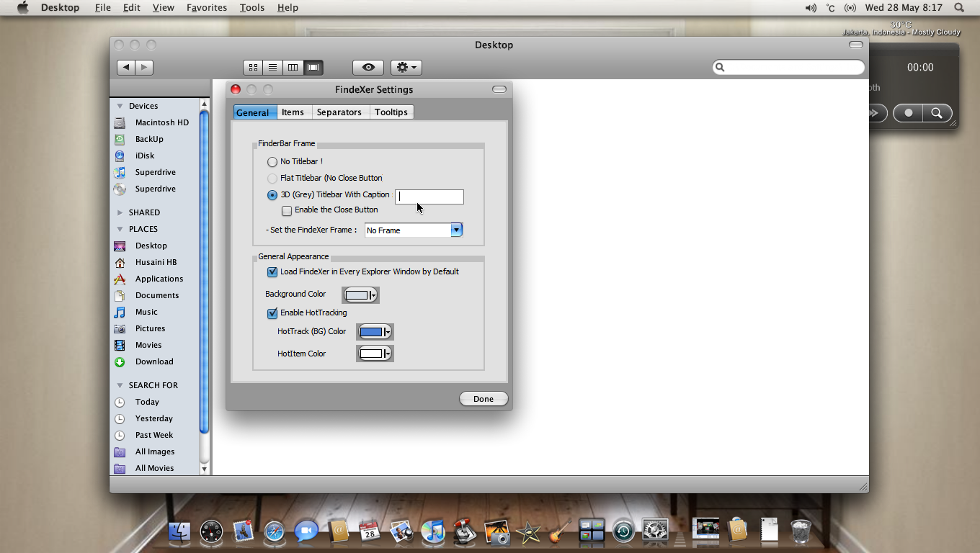
Task: Collapse the Devices section in sidebar
Action: tap(120, 106)
